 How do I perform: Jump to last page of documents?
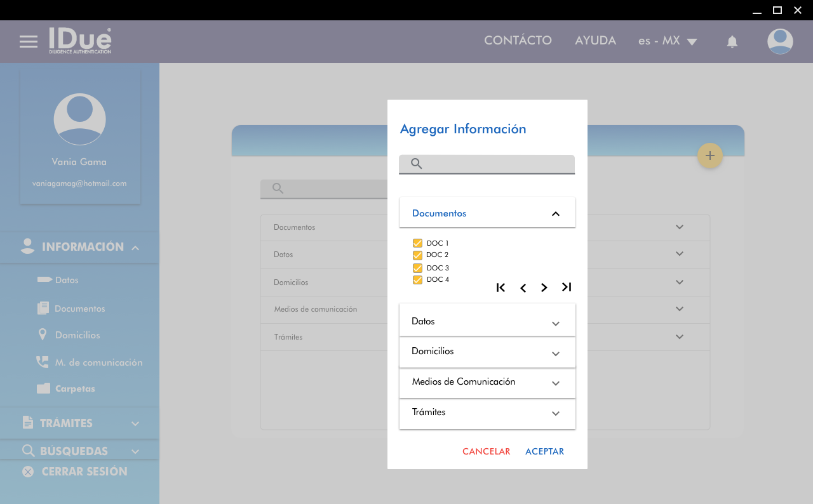(x=567, y=288)
